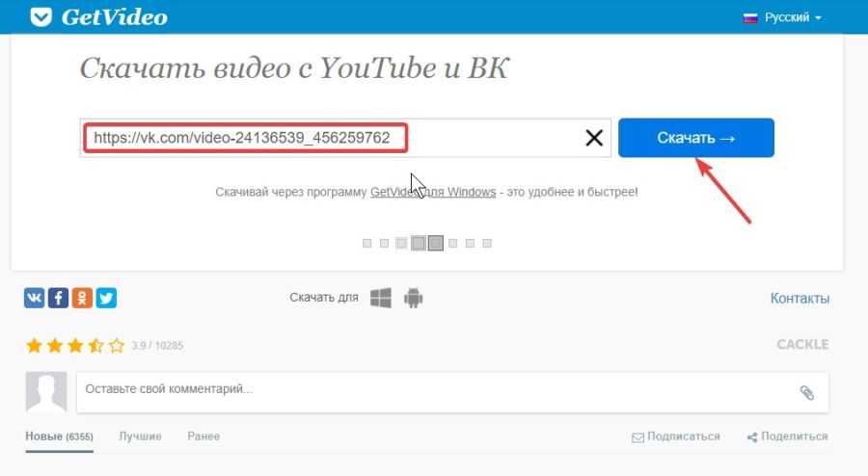Rate with the fifth empty star
868x476 pixels.
[117, 346]
